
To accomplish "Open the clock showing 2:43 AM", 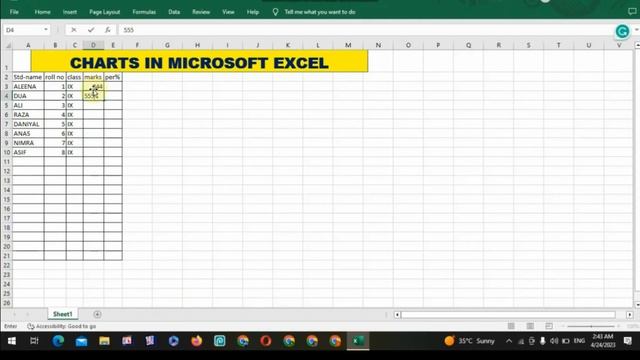I will (602, 341).
